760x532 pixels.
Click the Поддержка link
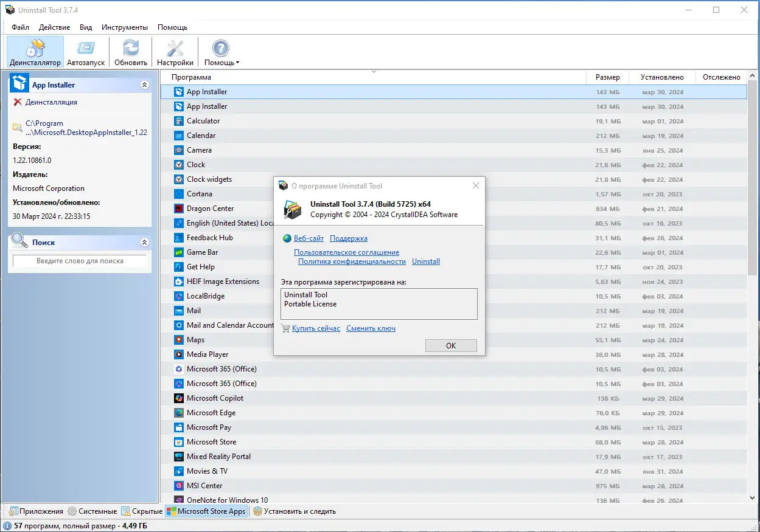click(349, 238)
